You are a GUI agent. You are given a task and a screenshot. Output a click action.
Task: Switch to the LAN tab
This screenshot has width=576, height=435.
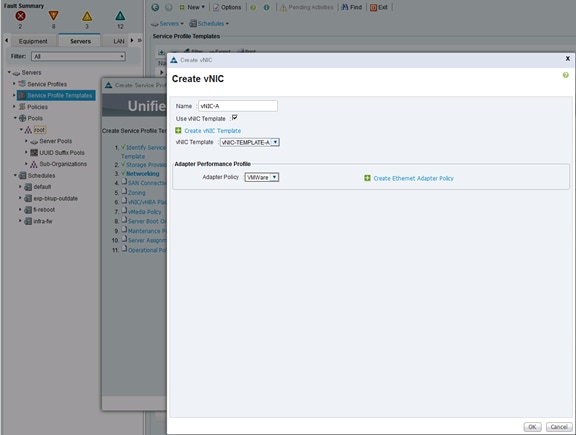pos(119,41)
